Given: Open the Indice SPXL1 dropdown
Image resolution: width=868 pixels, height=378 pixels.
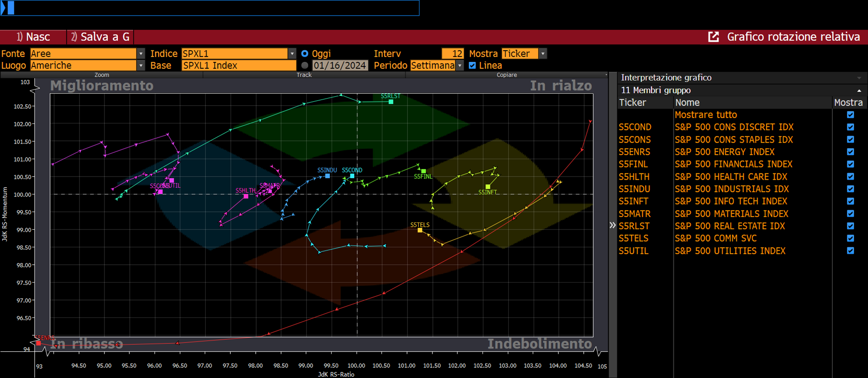Looking at the screenshot, I should [x=292, y=53].
